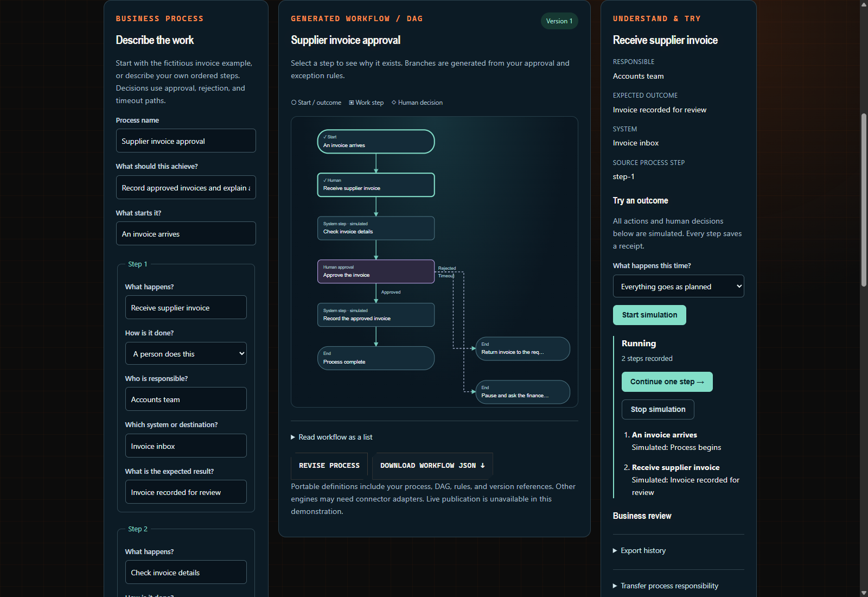Open the 'A person does this' dropdown

pyautogui.click(x=186, y=353)
